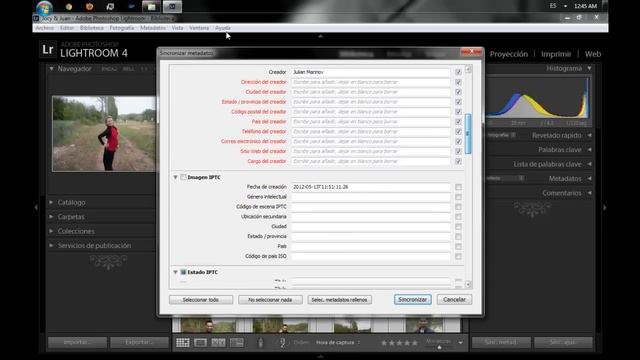640x360 pixels.
Task: Click the ES language indicator in the tray
Action: coord(553,6)
